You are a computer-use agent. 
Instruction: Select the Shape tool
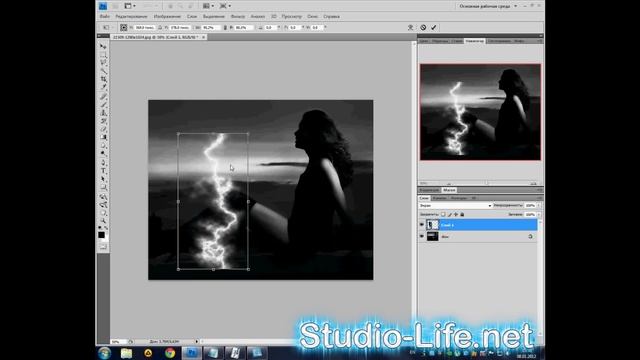click(103, 187)
